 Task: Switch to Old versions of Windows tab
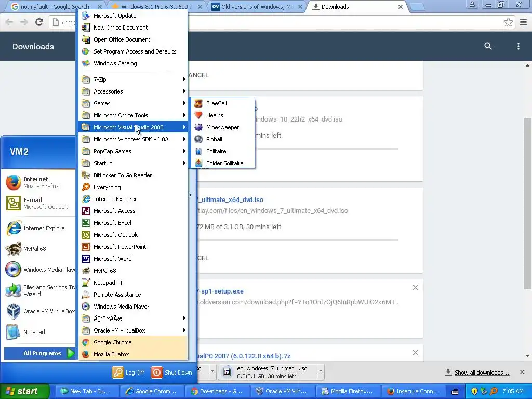(257, 6)
